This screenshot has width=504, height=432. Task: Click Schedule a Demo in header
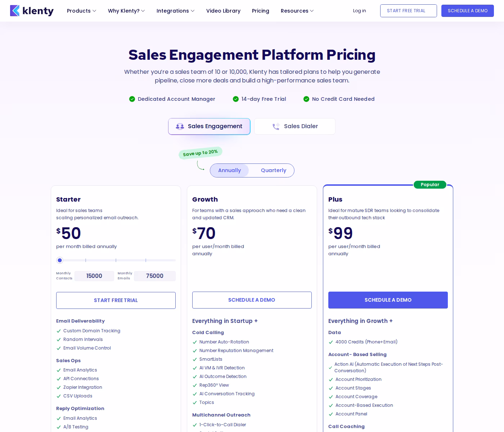[468, 11]
